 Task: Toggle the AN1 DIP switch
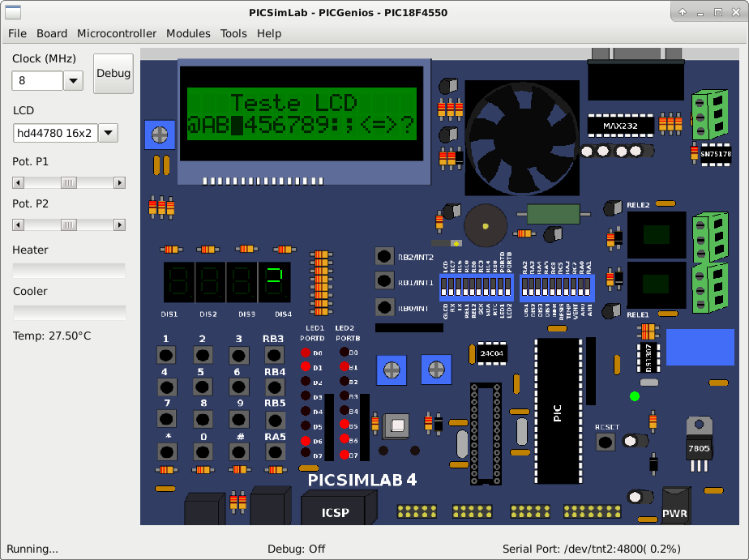click(x=588, y=287)
